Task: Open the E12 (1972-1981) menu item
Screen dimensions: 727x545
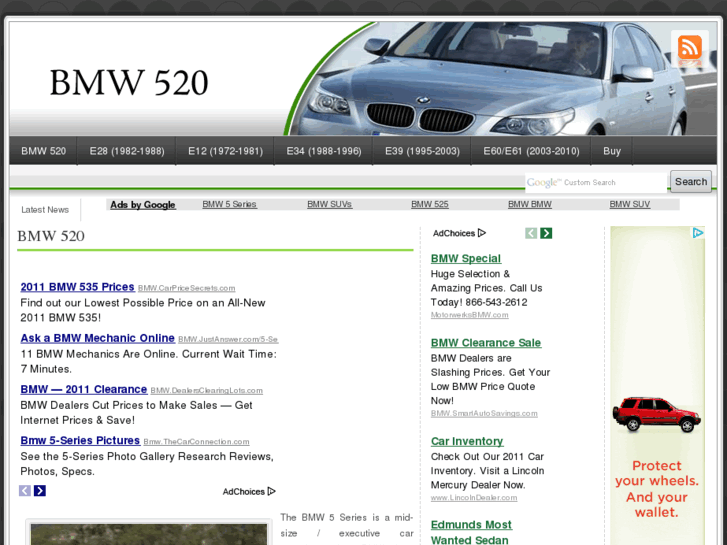Action: click(x=225, y=151)
